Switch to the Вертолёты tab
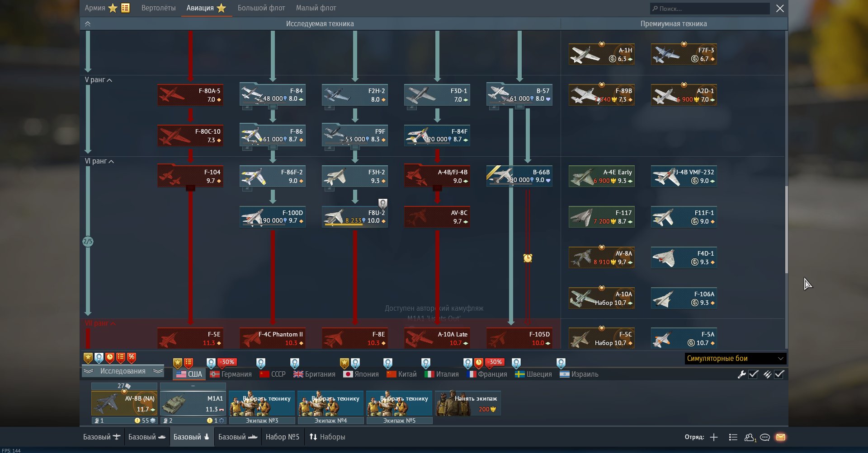The width and height of the screenshot is (868, 453). [158, 8]
